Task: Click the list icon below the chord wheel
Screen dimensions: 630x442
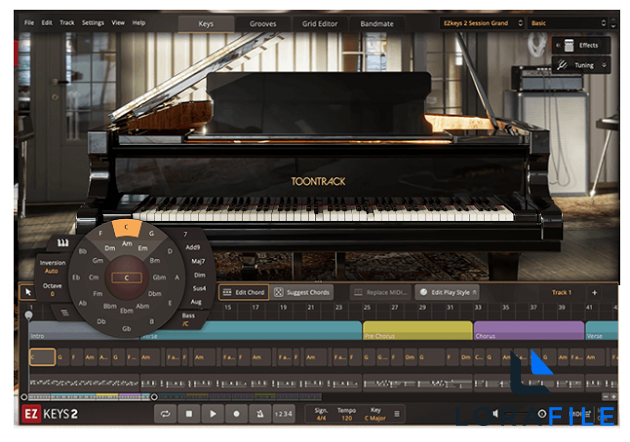Action: point(65,313)
